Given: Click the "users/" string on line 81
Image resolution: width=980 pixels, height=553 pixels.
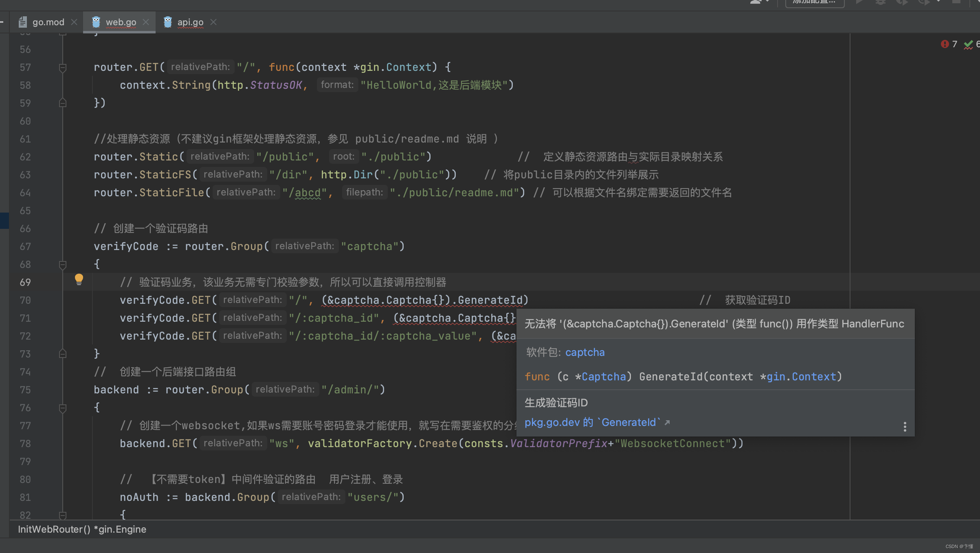Looking at the screenshot, I should [x=373, y=497].
